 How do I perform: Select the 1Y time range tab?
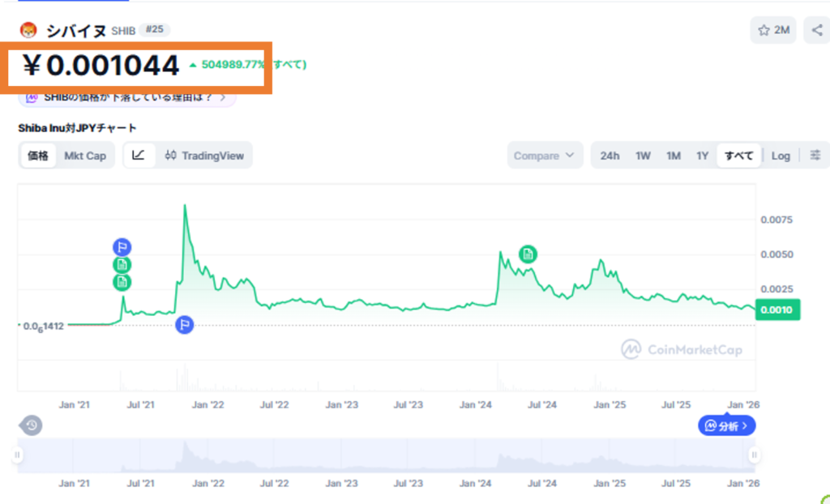(702, 156)
